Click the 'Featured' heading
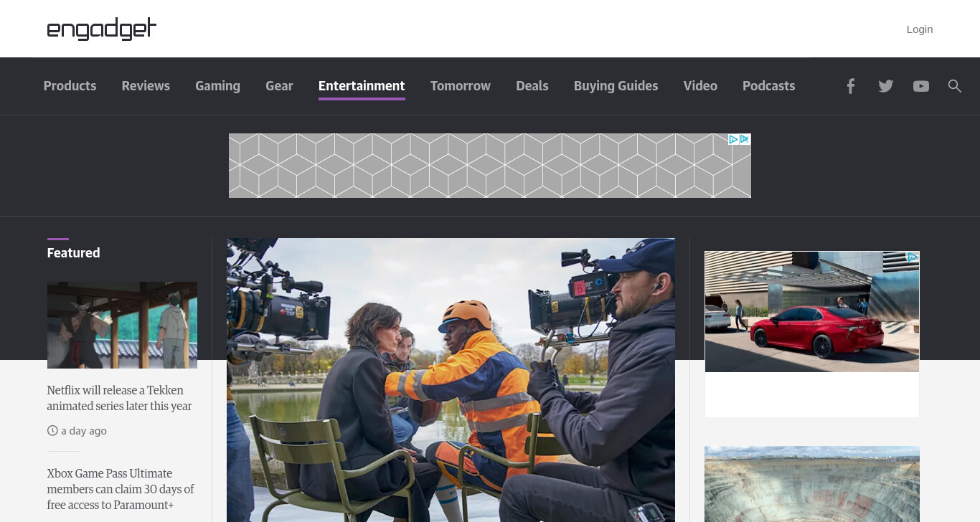The image size is (980, 522). pos(73,253)
